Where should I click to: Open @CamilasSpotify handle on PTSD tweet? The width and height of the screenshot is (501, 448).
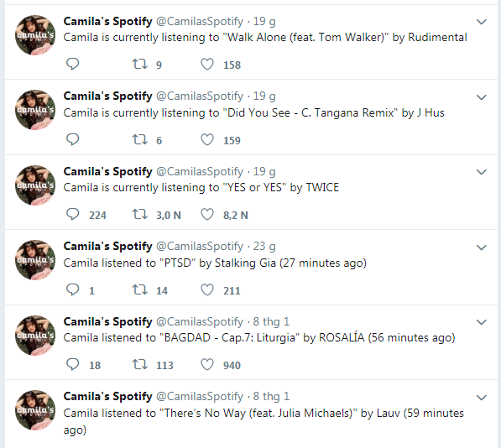point(200,247)
